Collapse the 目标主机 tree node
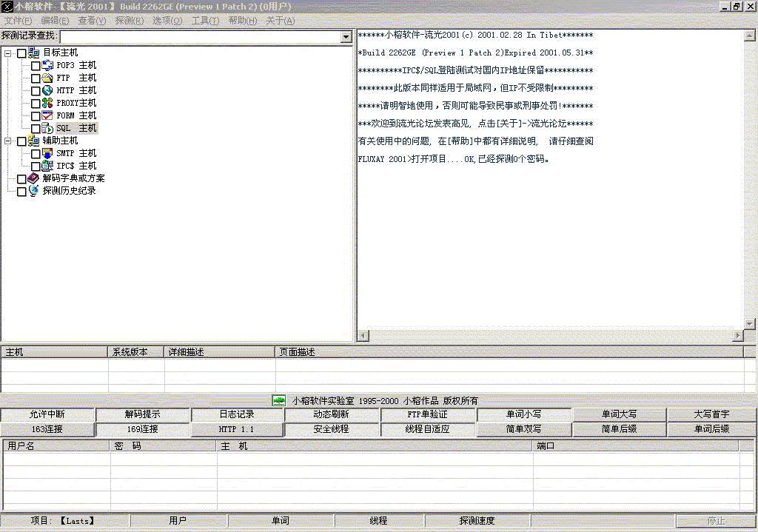 (x=8, y=53)
